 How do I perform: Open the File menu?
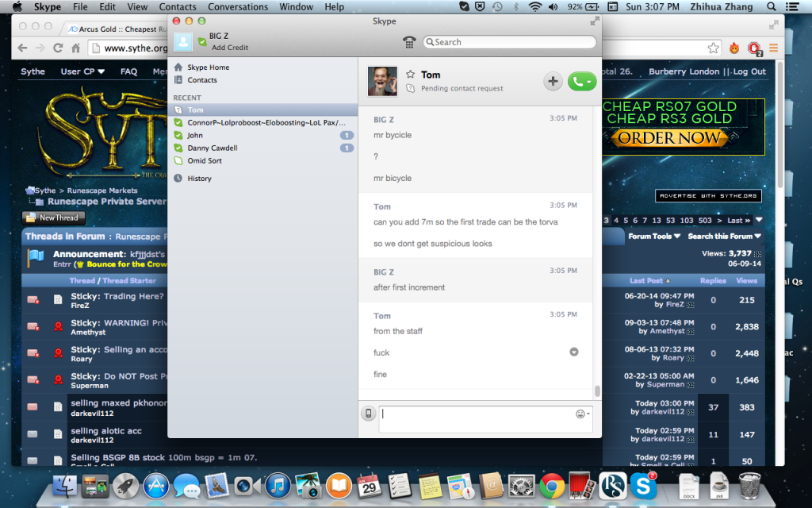click(80, 6)
